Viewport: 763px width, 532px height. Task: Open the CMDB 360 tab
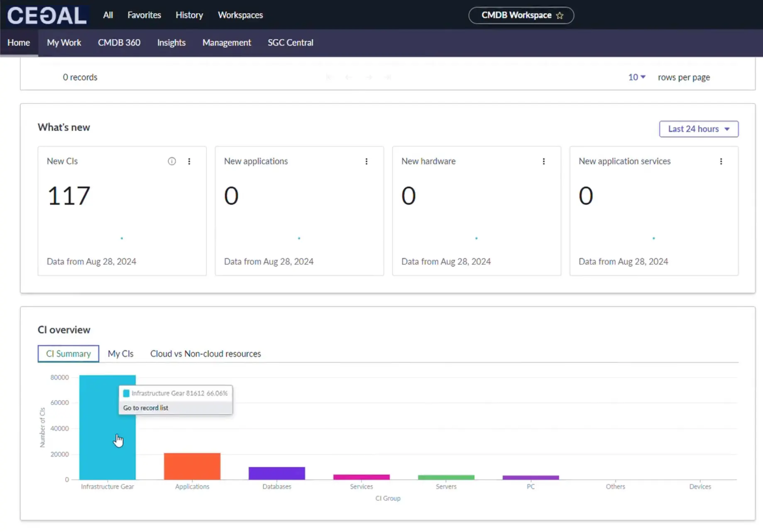tap(119, 43)
